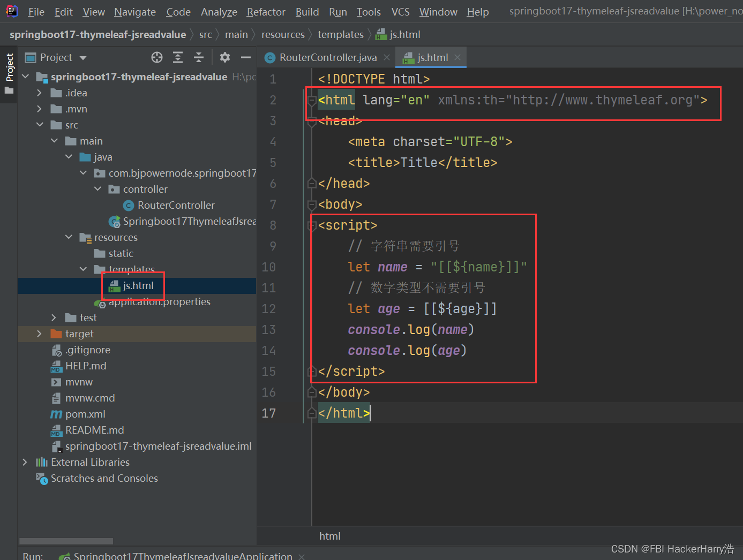Open Project panel settings gear
The height and width of the screenshot is (560, 743).
pos(225,57)
